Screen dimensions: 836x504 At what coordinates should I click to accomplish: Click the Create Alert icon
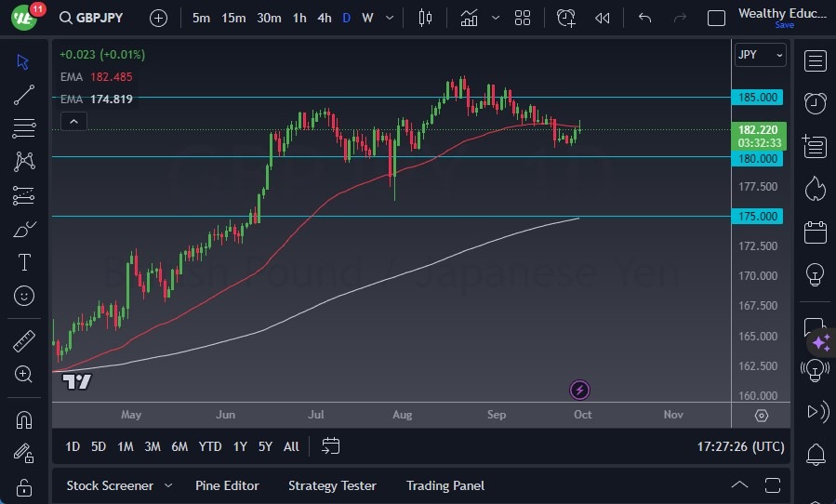click(566, 18)
